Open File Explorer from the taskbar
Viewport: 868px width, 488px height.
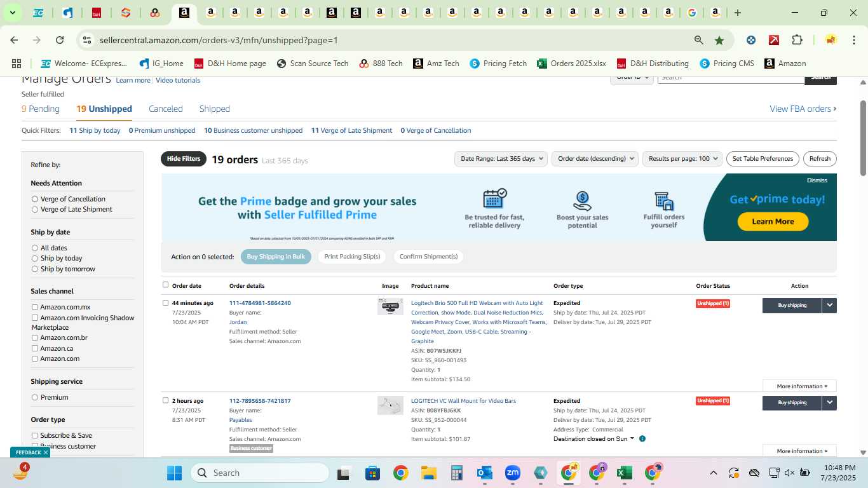pyautogui.click(x=429, y=473)
